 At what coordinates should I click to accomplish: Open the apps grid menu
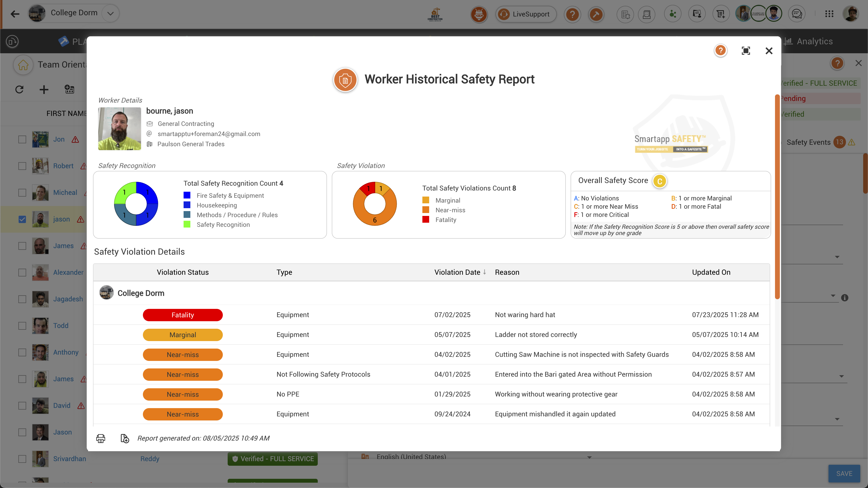[829, 14]
